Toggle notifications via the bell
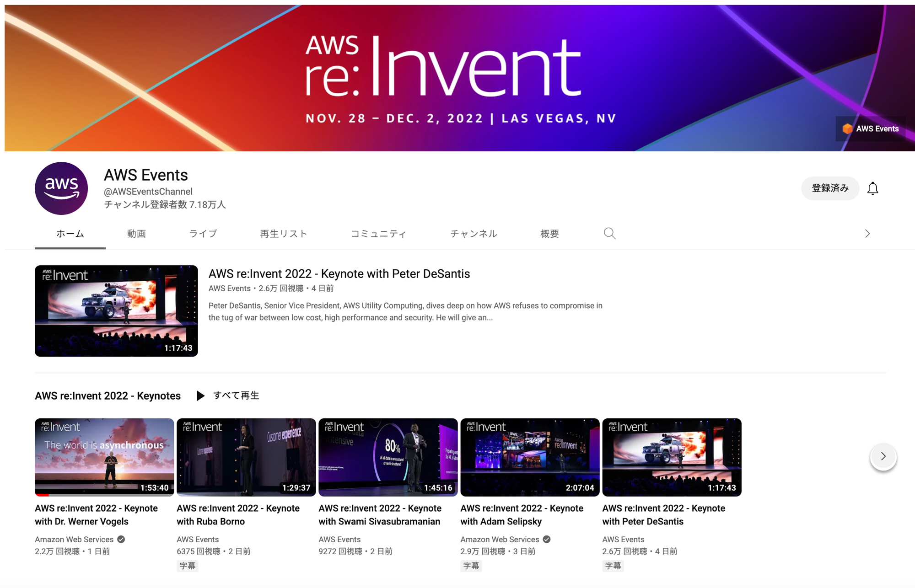The width and height of the screenshot is (915, 588). coord(873,188)
